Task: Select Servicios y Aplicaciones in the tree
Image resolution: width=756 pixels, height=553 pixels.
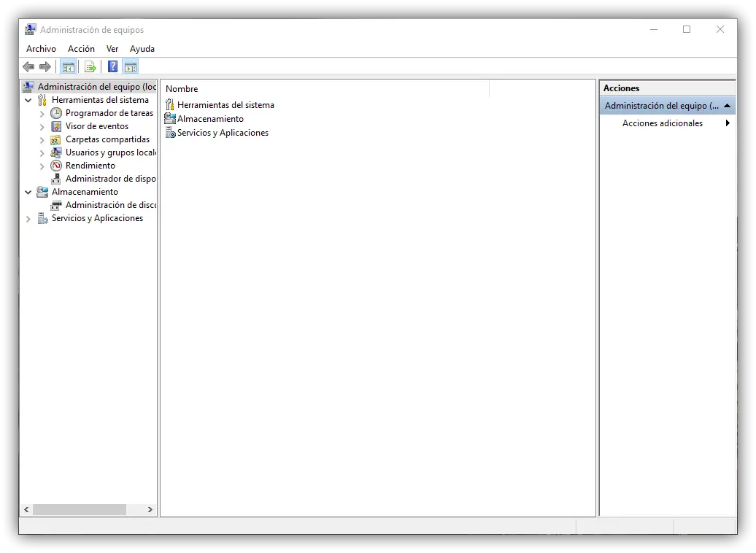Action: [x=97, y=218]
